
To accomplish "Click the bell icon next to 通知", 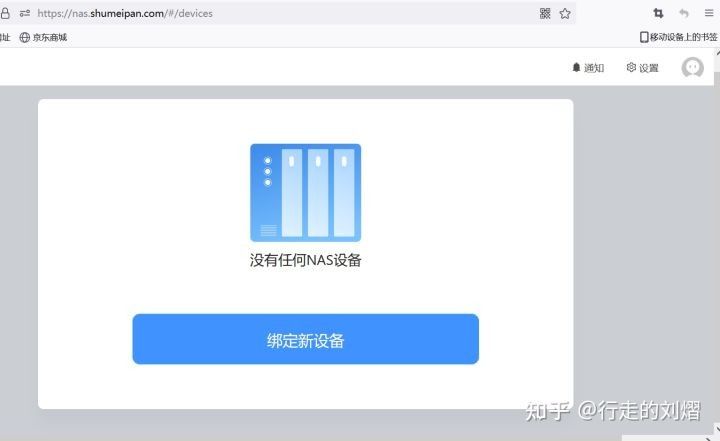I will pyautogui.click(x=576, y=68).
